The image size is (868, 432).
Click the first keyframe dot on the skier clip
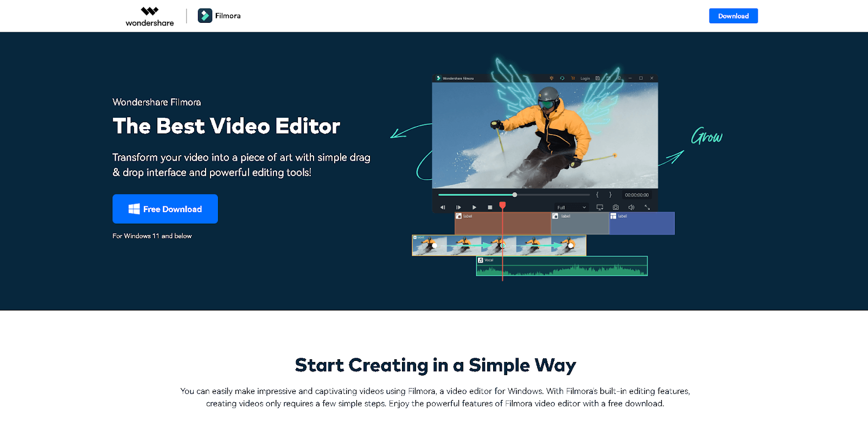click(x=435, y=246)
